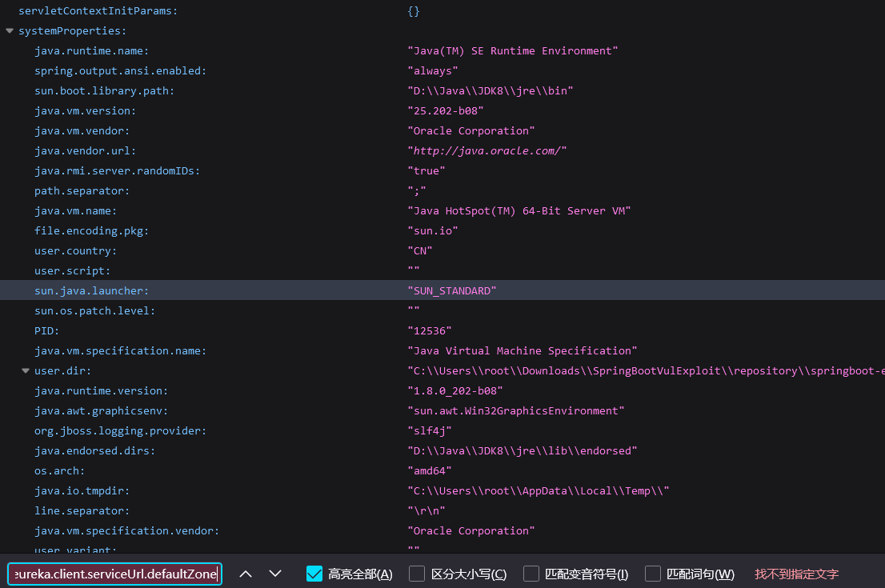Click the "Java(TM) SE Runtime Environment" value

click(x=513, y=50)
